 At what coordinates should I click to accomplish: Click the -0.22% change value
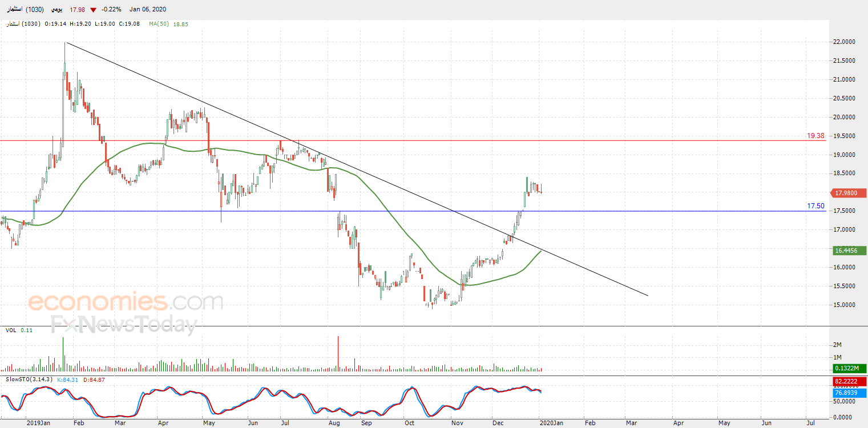[112, 9]
